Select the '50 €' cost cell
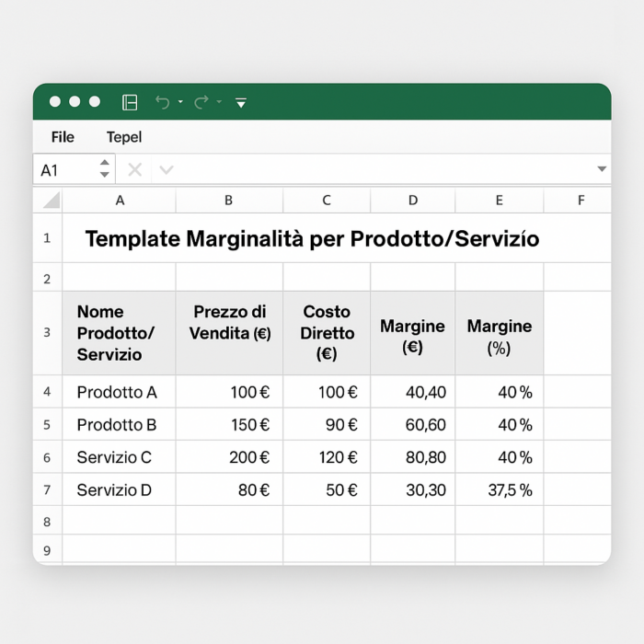 click(x=327, y=489)
